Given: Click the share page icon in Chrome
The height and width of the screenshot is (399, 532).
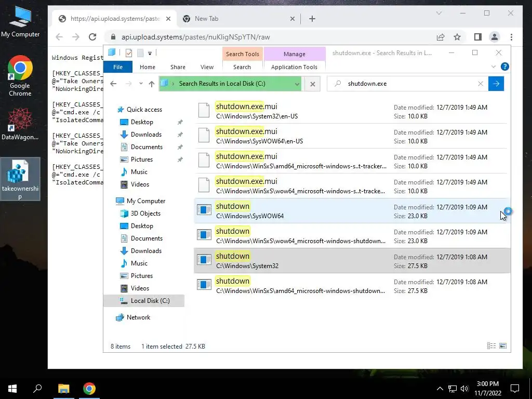Looking at the screenshot, I should tap(441, 37).
